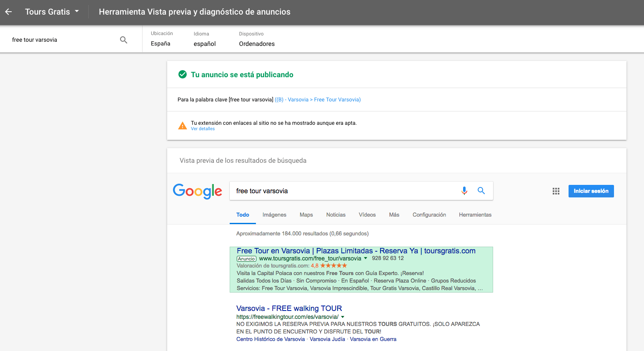Change the Dispositivo Ordenadores setting
Screen dimensions: 644x351
[257, 39]
